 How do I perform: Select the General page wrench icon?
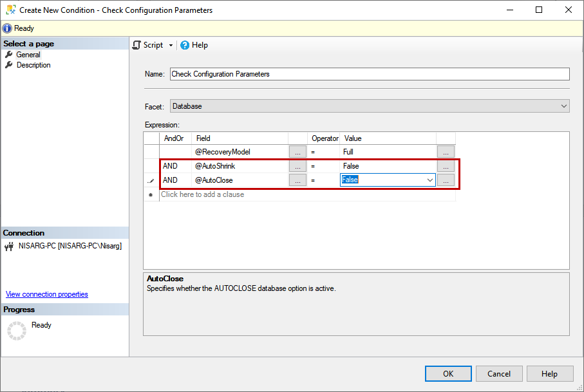(x=9, y=55)
